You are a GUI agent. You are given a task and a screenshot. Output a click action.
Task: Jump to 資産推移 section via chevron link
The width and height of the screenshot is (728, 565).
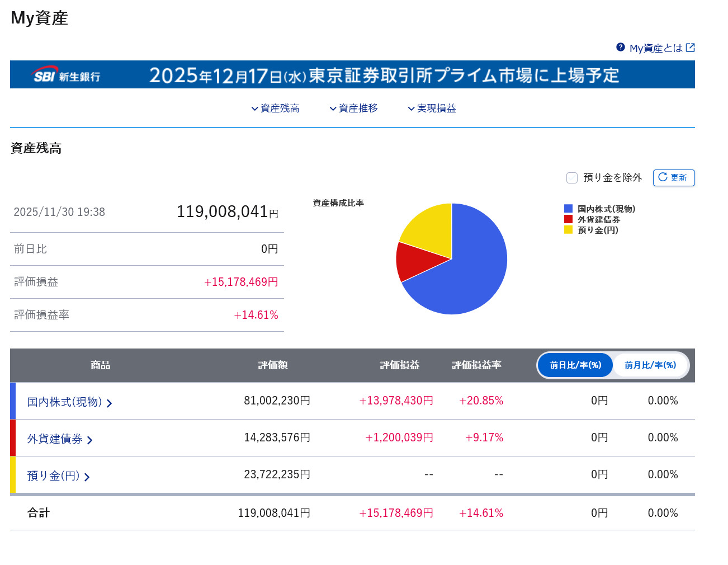coord(353,109)
